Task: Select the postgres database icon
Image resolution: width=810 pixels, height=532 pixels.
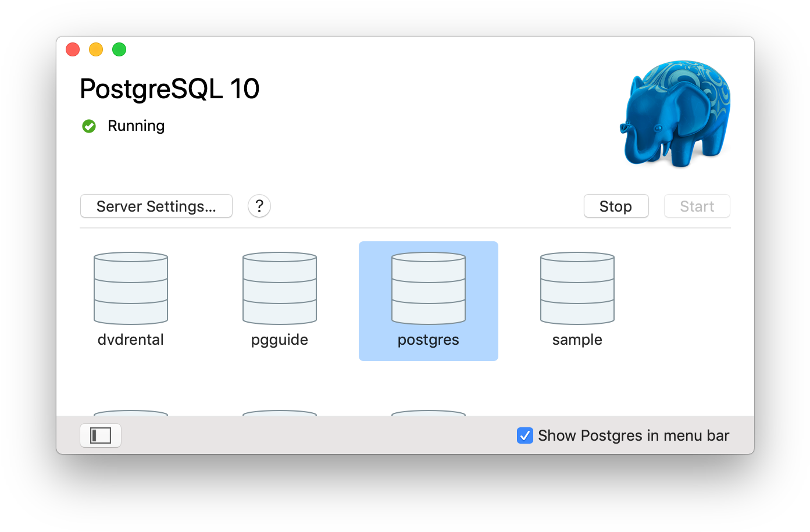Action: 429,288
